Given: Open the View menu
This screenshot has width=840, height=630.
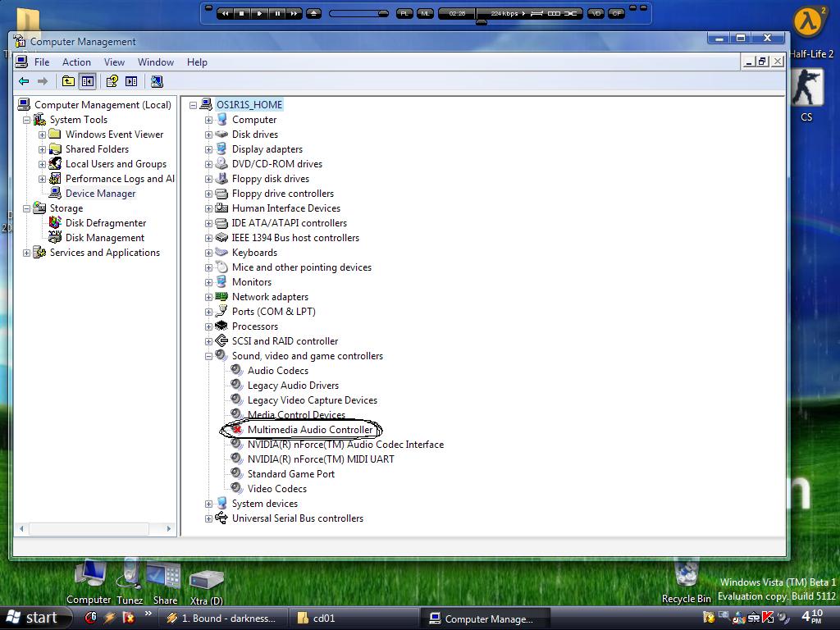Looking at the screenshot, I should [x=114, y=62].
